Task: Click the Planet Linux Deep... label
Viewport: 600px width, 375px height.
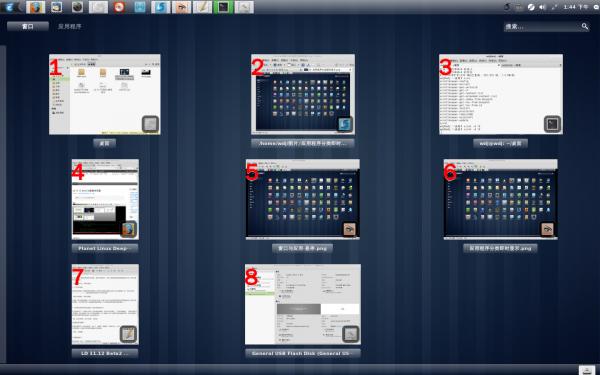Action: pos(105,248)
